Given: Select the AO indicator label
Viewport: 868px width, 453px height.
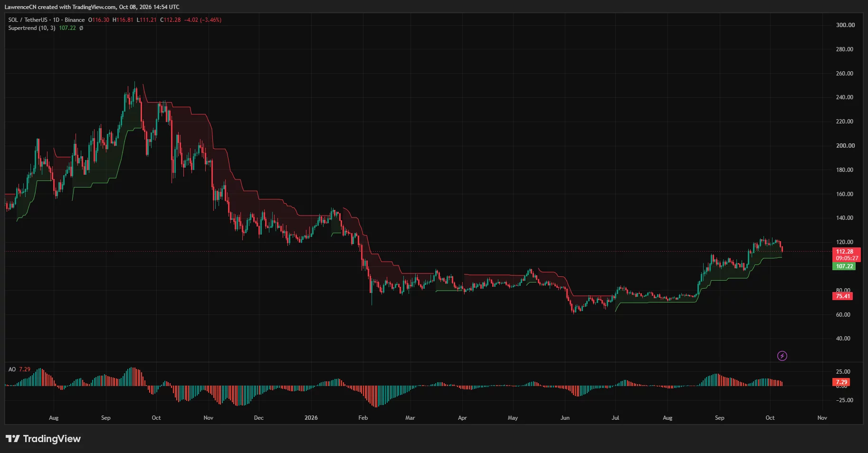Looking at the screenshot, I should coord(12,369).
